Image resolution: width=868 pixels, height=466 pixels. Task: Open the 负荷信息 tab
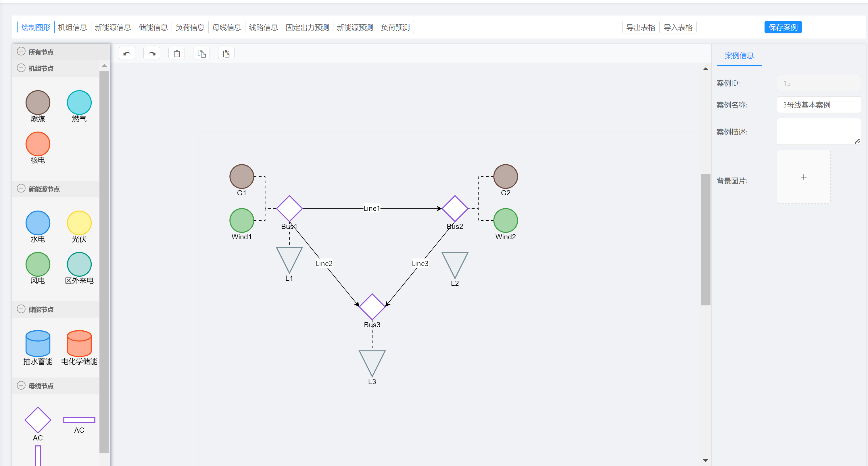190,27
